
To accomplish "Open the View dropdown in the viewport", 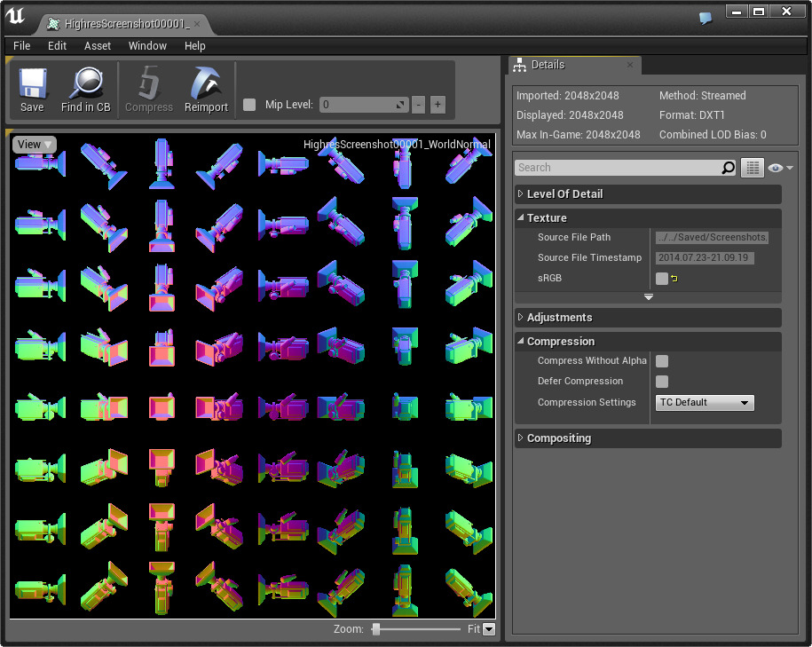I will (x=35, y=145).
